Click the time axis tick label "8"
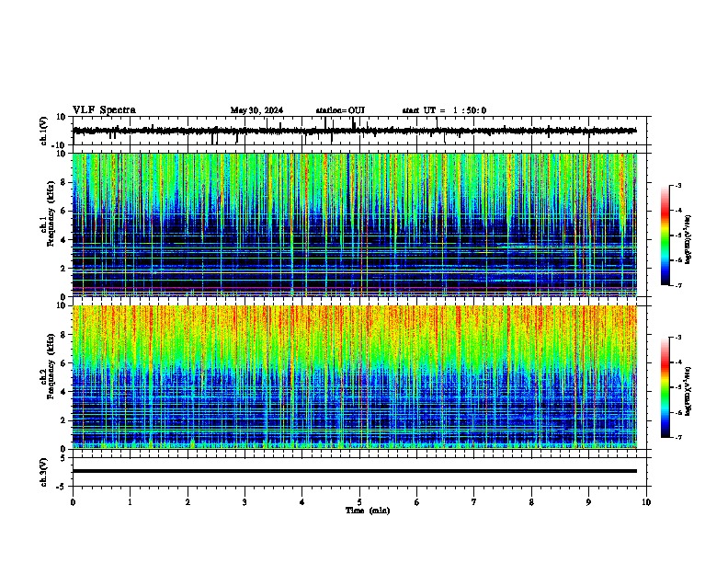Screen dimensions: 728x563 (531, 502)
